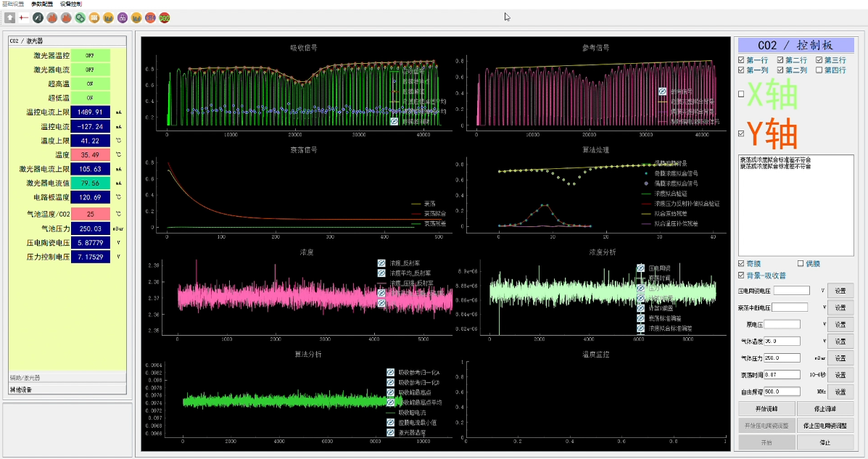Click the yellow table grid toolbar icon
The width and height of the screenshot is (868, 459).
coord(94,17)
